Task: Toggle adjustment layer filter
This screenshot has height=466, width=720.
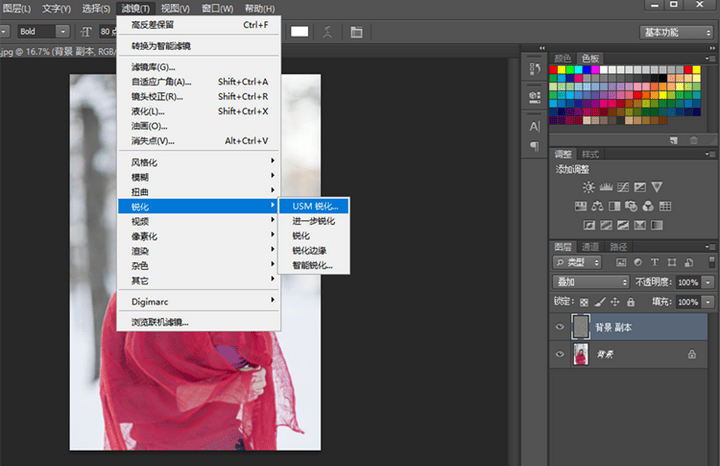Action: click(x=638, y=262)
